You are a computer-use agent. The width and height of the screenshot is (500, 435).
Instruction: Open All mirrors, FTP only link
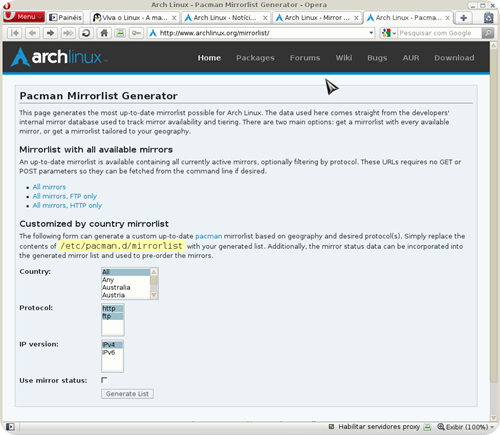point(65,196)
